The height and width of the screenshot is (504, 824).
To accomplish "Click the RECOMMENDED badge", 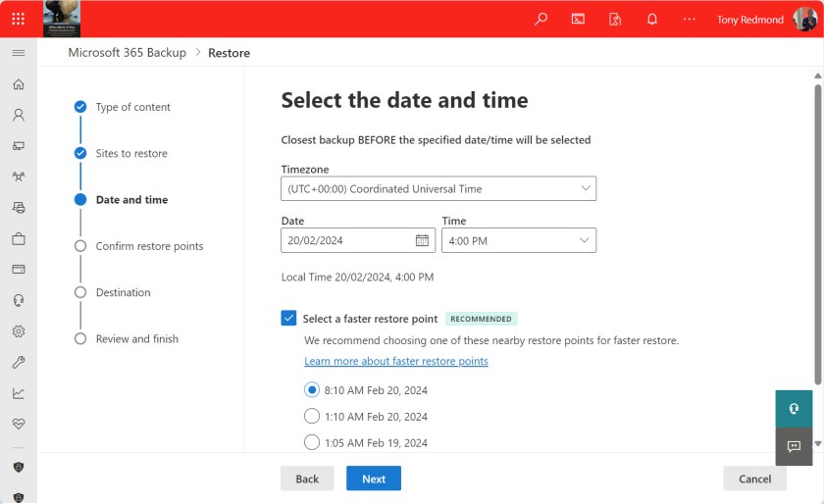I will point(482,319).
